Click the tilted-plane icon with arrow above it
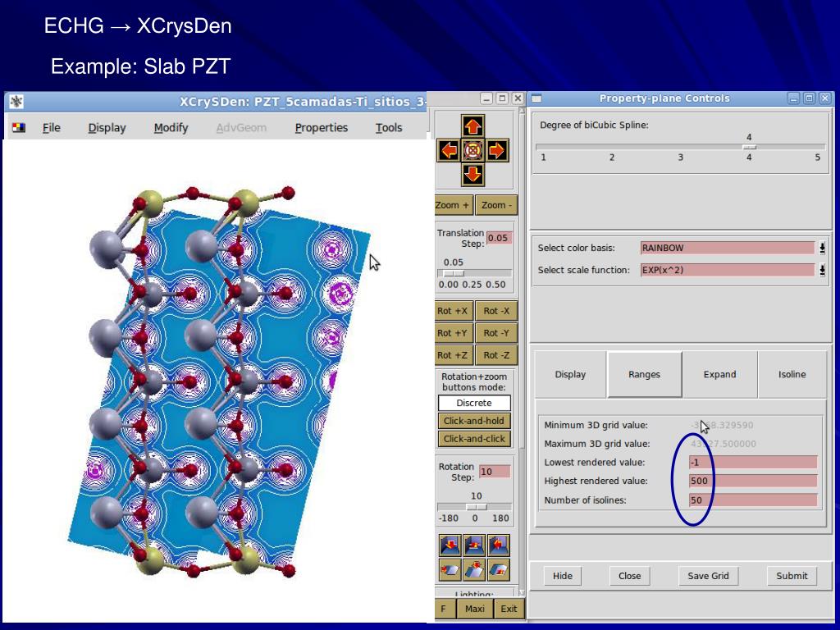Image resolution: width=840 pixels, height=630 pixels. tap(475, 570)
